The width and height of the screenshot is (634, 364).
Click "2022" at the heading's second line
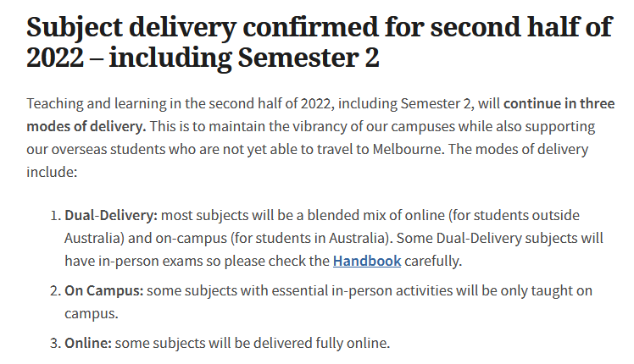pyautogui.click(x=55, y=58)
